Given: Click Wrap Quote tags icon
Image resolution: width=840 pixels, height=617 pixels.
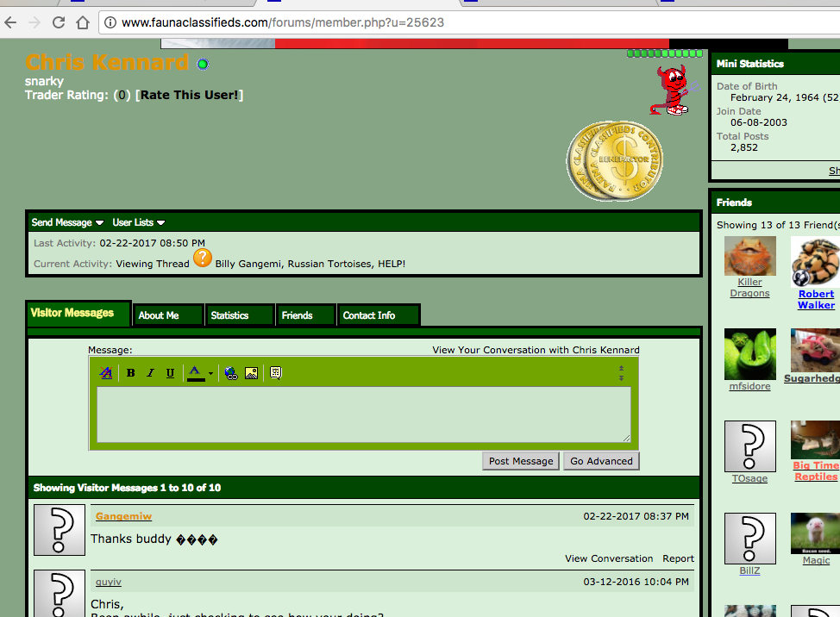Looking at the screenshot, I should pos(276,373).
